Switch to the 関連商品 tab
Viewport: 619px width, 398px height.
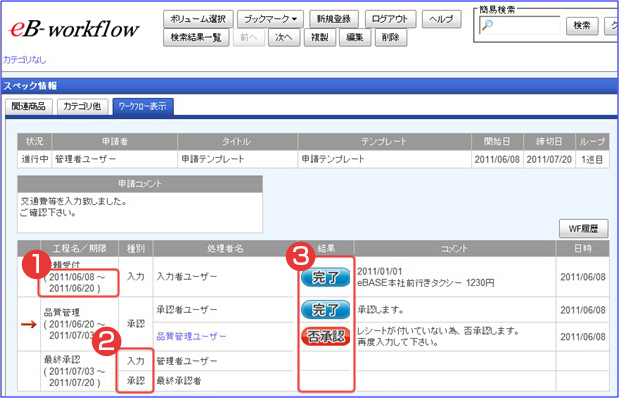click(28, 107)
